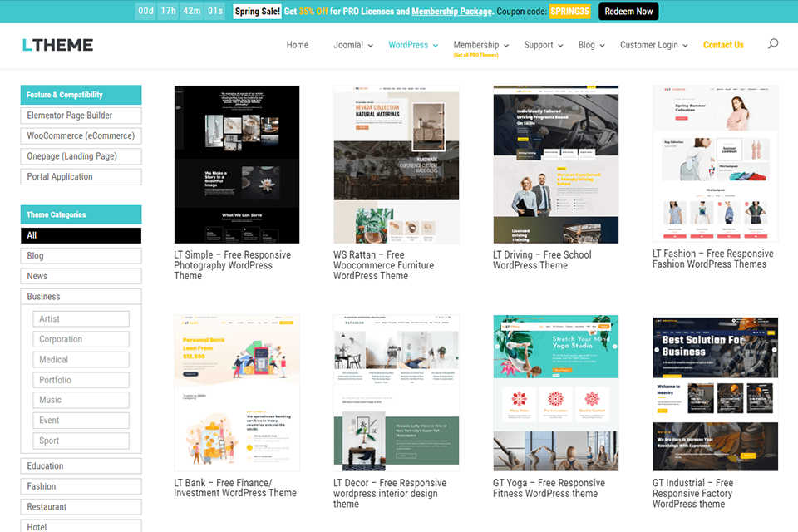
Task: Expand the WordPress menu chevron
Action: tap(436, 46)
